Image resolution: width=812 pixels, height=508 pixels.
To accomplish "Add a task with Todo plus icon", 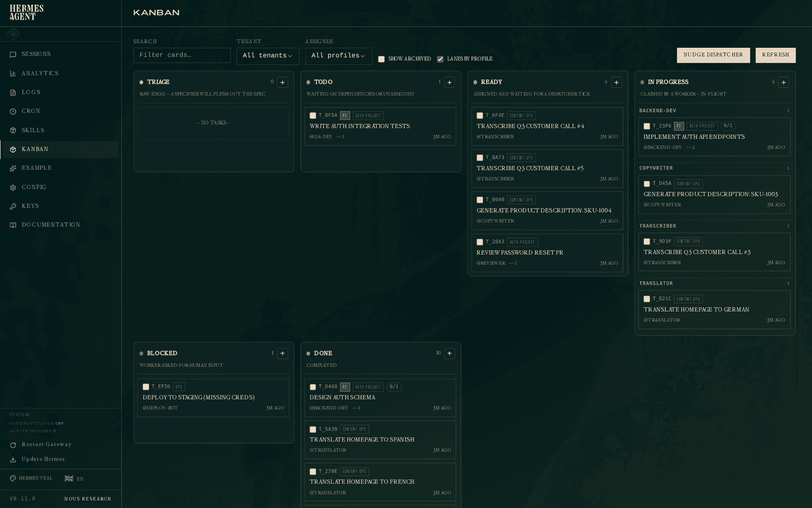I will tap(450, 83).
